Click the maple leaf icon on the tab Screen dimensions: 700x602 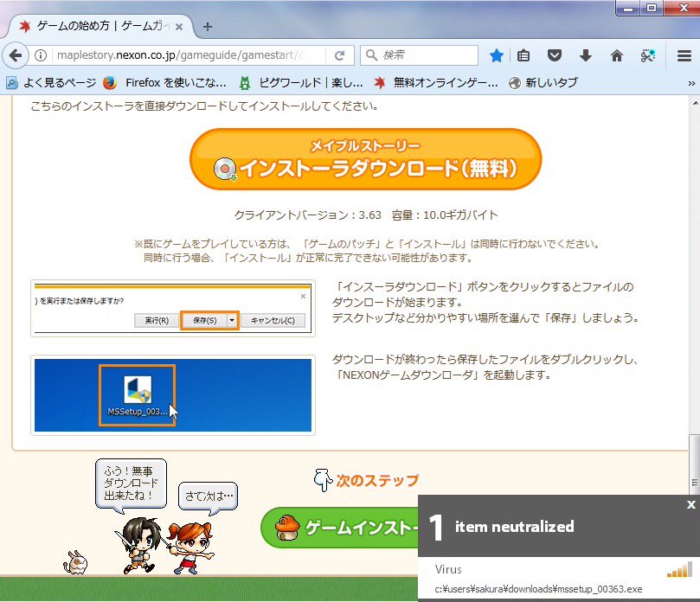[25, 26]
